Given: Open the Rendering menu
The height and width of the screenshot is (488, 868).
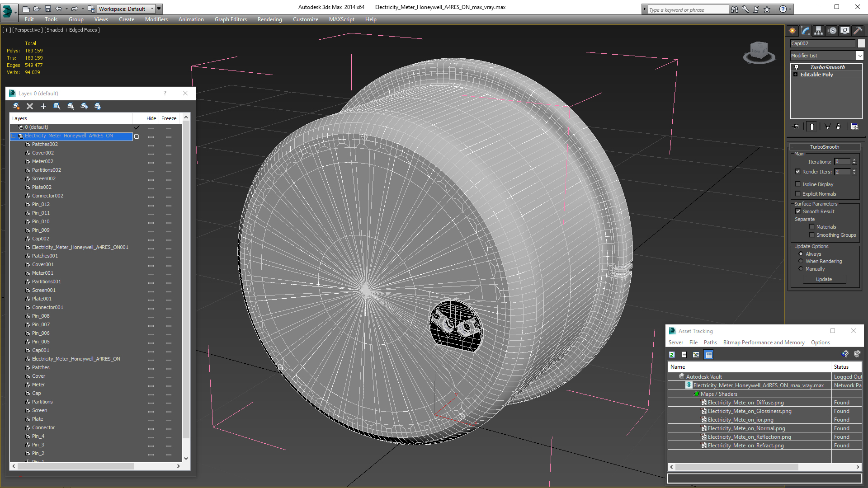Looking at the screenshot, I should [x=269, y=19].
